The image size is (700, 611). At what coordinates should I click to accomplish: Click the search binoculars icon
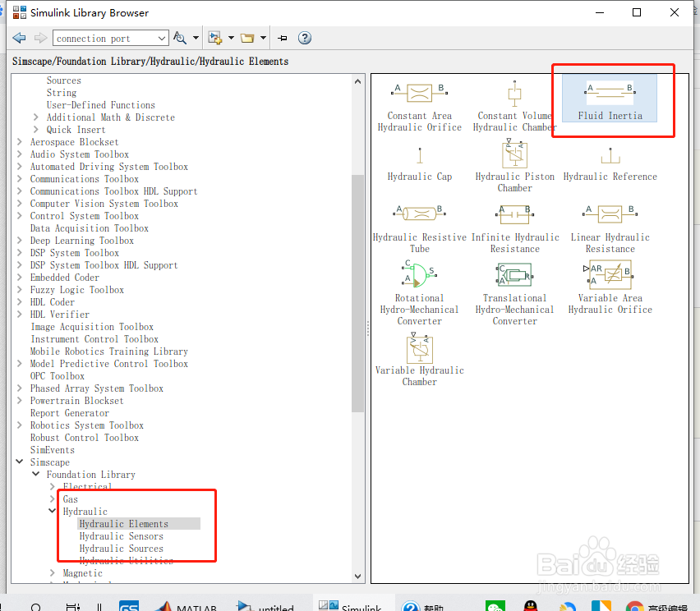[x=180, y=38]
